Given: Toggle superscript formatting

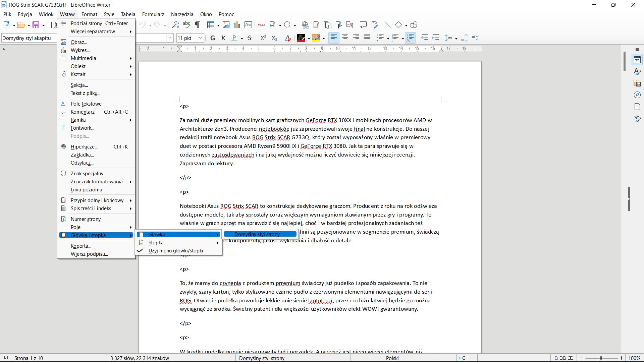Looking at the screenshot, I should click(264, 38).
